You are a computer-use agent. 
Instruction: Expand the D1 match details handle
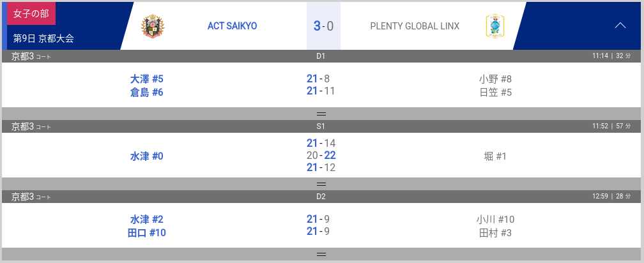321,114
